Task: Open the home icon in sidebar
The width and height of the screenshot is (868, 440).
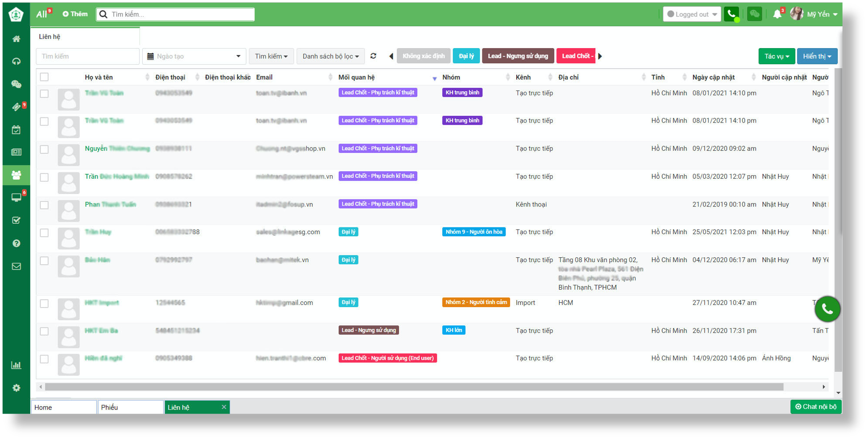Action: tap(16, 39)
